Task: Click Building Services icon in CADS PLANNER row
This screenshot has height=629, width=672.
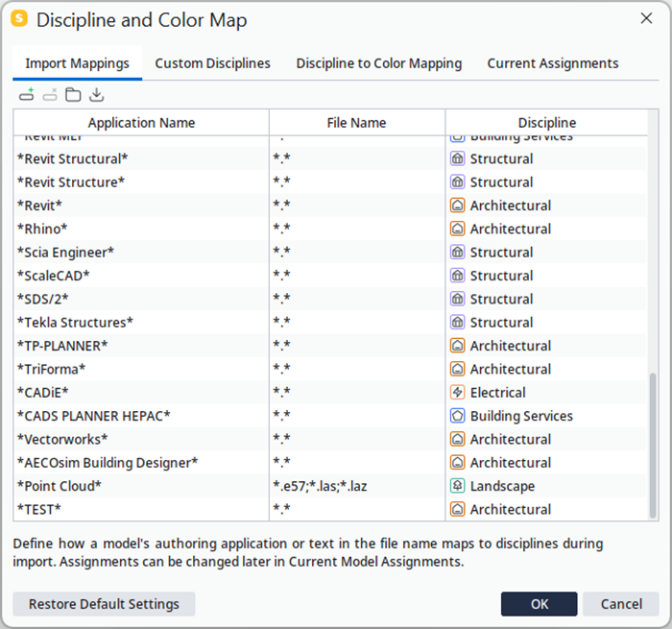Action: click(457, 416)
